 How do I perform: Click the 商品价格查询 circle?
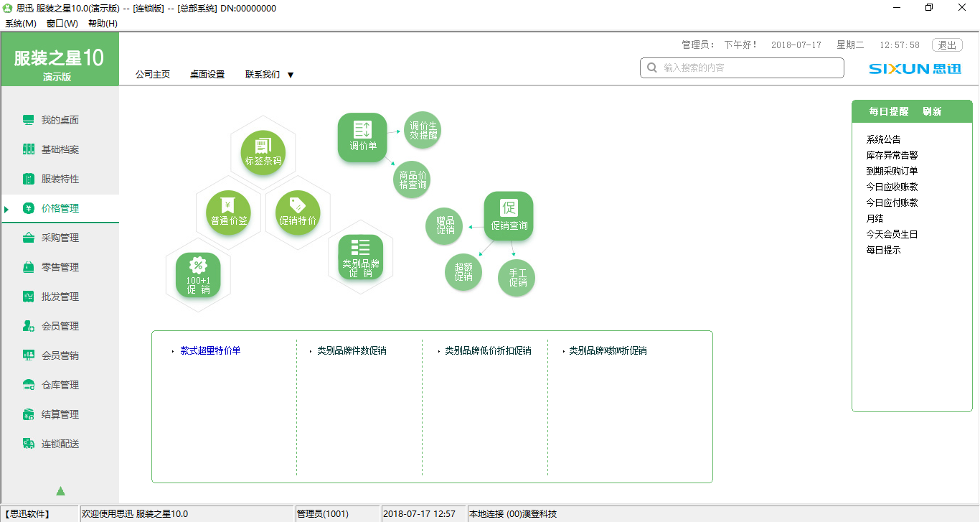pyautogui.click(x=413, y=180)
